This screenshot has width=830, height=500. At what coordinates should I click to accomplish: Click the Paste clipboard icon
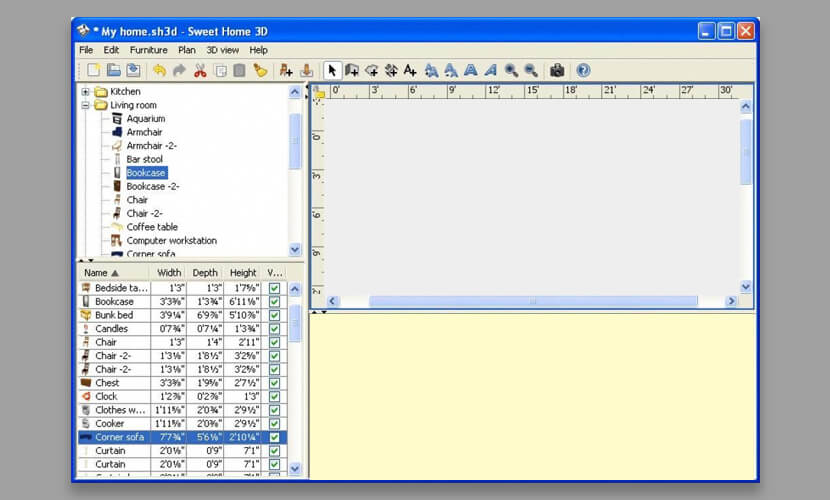[x=239, y=70]
